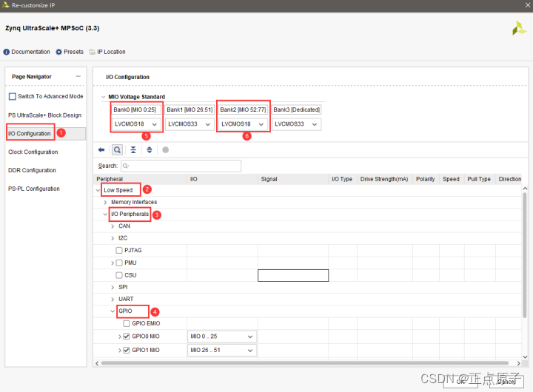Expand the I2C peripheral node
The width and height of the screenshot is (533, 392).
(113, 238)
